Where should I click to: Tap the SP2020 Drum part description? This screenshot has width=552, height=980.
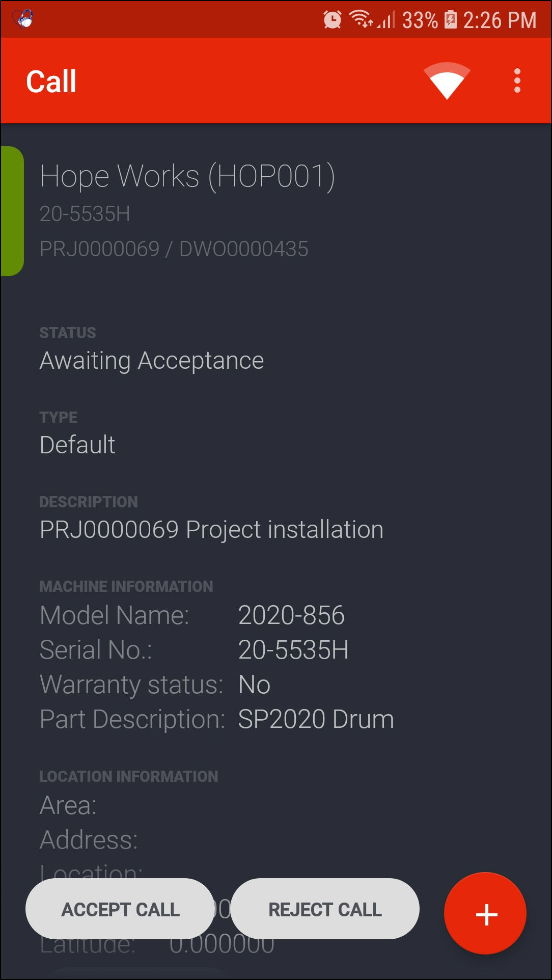click(x=316, y=719)
